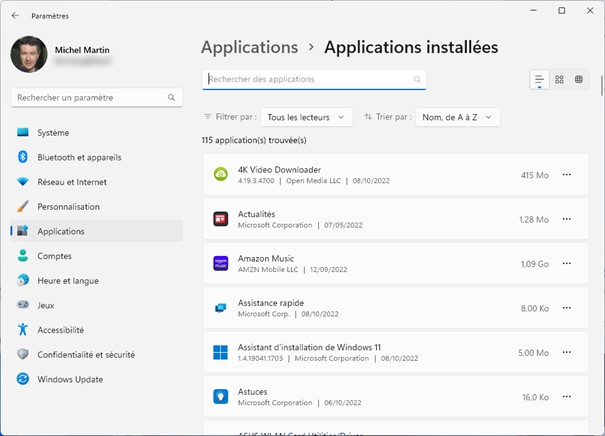Screen dimensions: 605x436
Task: Click the Applications breadcrumb link
Action: pyautogui.click(x=250, y=47)
